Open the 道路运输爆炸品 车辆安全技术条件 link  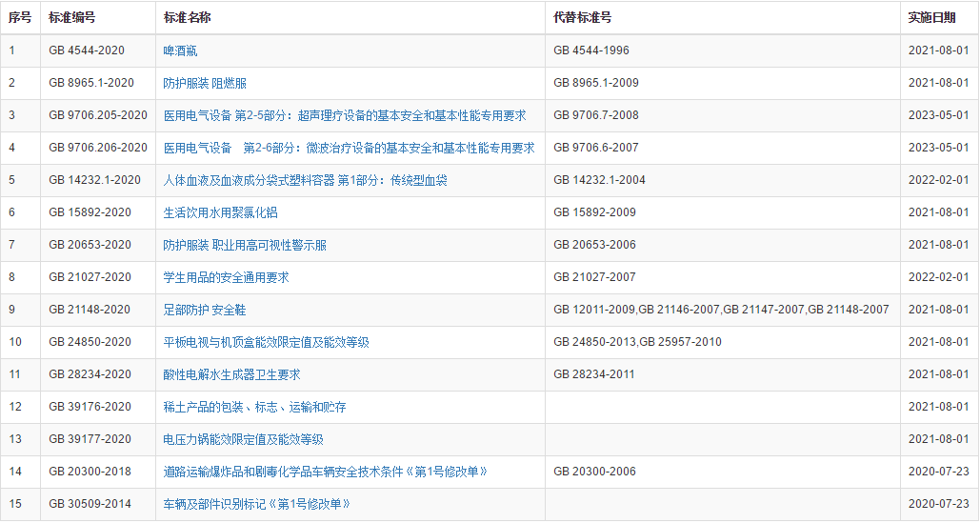[326, 472]
